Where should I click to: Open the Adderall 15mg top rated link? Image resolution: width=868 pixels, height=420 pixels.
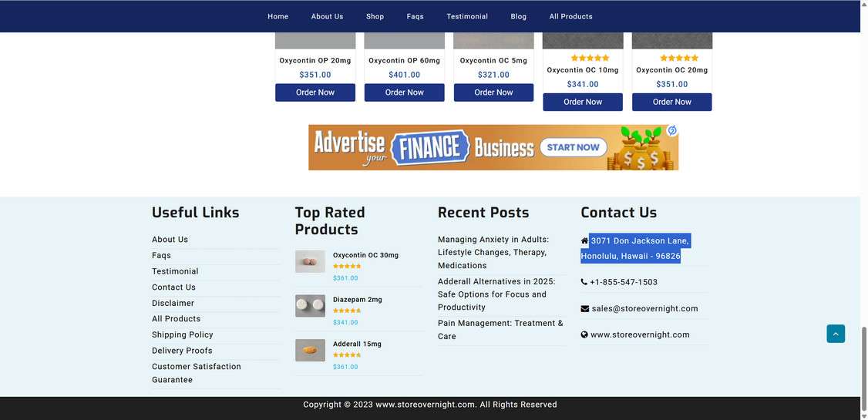click(357, 344)
